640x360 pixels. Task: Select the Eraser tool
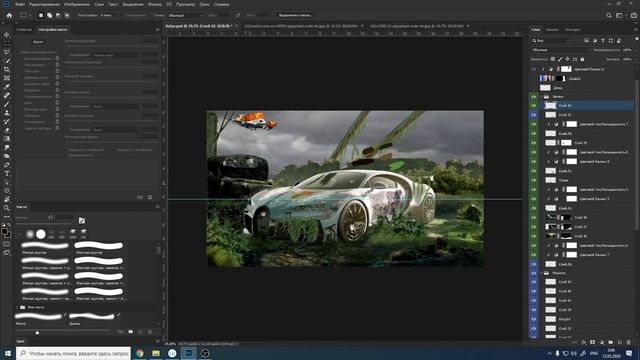click(7, 130)
